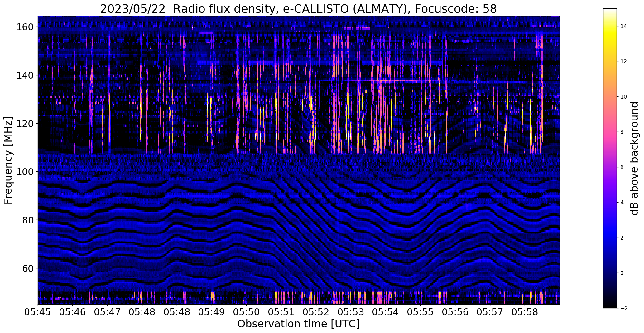The height and width of the screenshot is (333, 644).
Task: Select the 140 MHz frequency tick label
Action: click(25, 75)
